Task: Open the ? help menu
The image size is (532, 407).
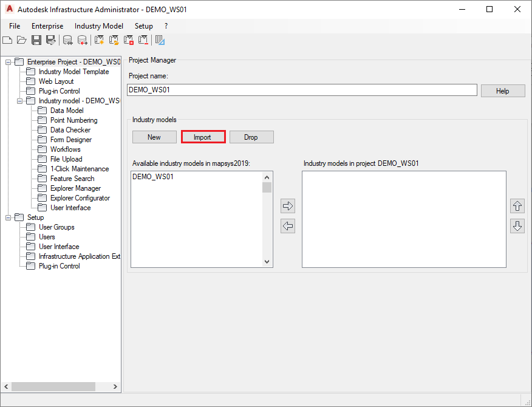Action: pyautogui.click(x=166, y=26)
